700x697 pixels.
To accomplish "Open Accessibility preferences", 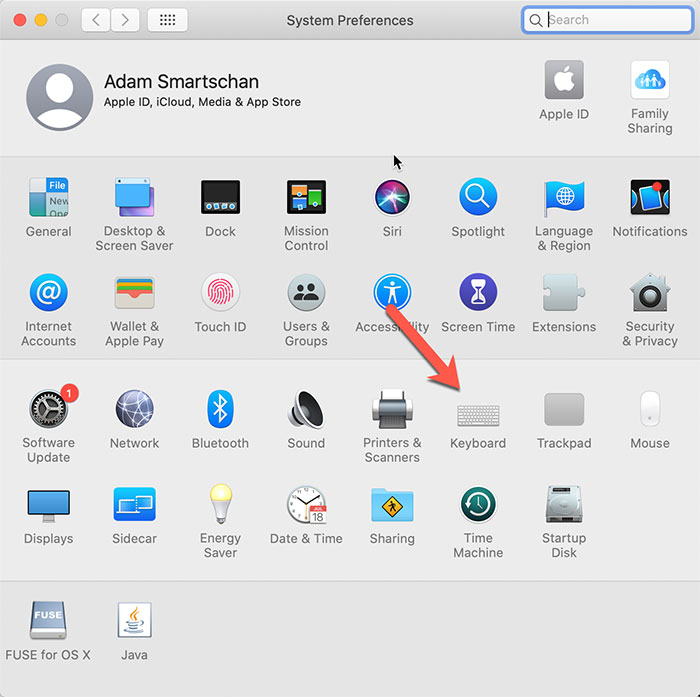I will [x=392, y=292].
